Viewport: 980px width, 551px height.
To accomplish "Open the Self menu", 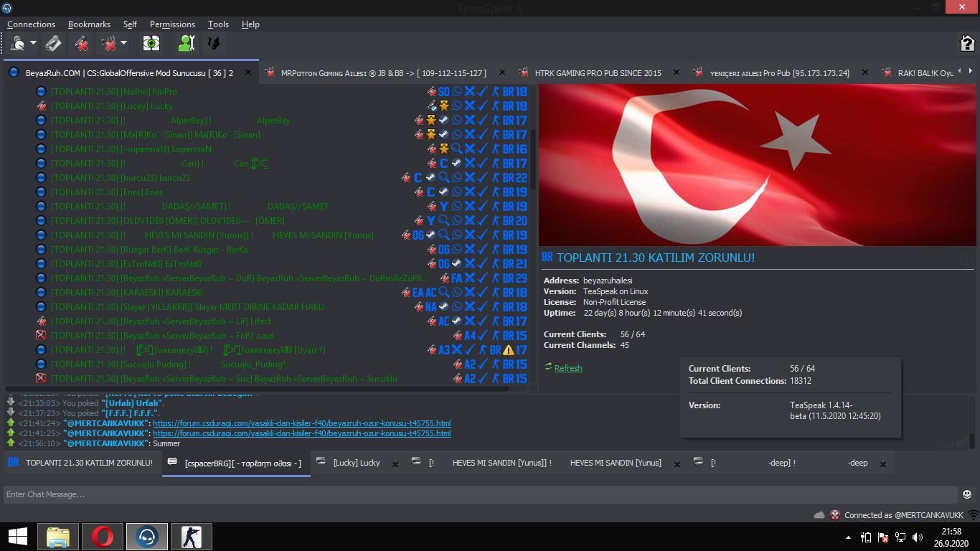I will point(130,24).
